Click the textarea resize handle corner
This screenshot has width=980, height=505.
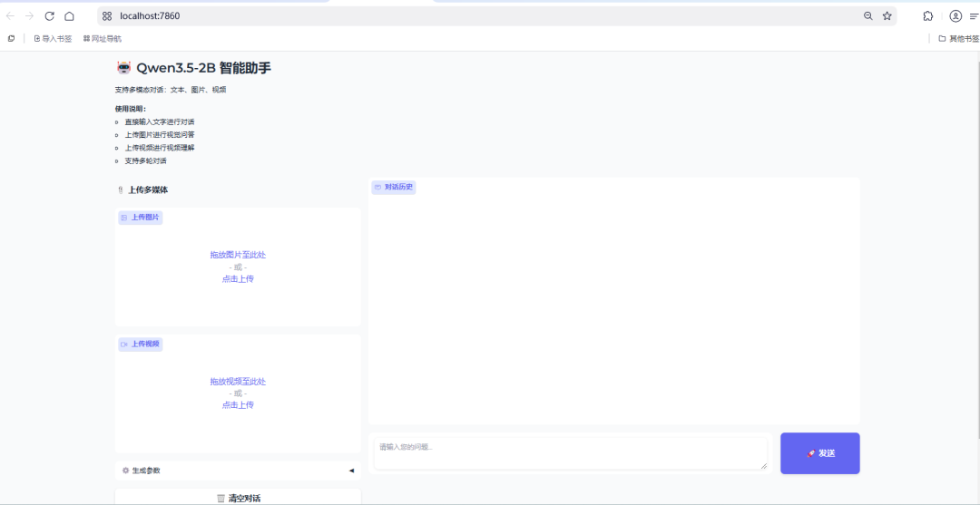pos(763,465)
